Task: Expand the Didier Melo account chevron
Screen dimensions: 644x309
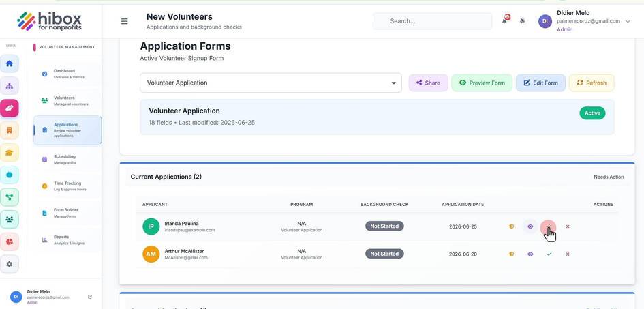Action: (628, 22)
